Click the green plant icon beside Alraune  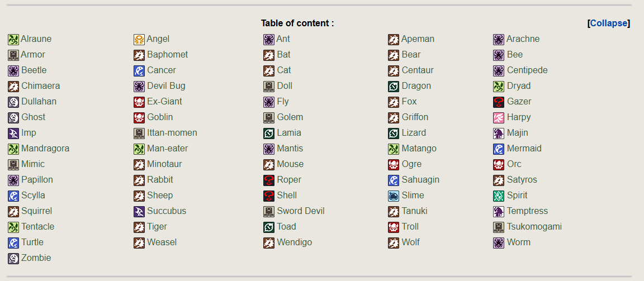click(13, 39)
